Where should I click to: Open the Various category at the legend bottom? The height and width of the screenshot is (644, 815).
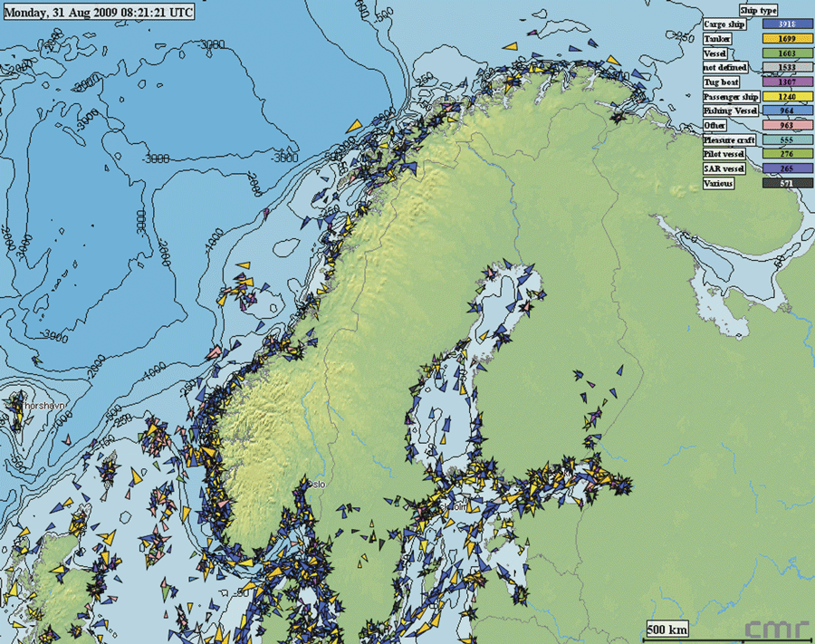[x=719, y=184]
